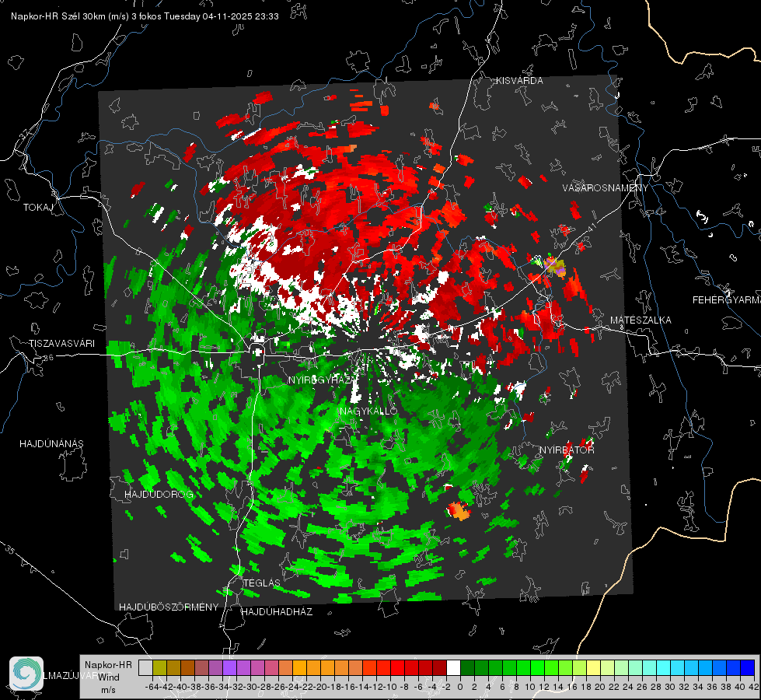The image size is (761, 700).
Task: Click the -10 value on legend scale
Action: click(390, 687)
